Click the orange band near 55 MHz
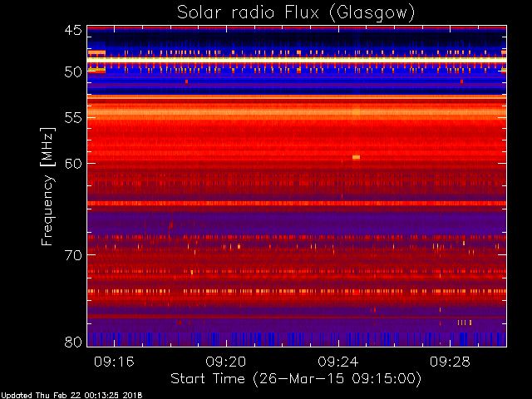Viewport: 532px width, 399px height. point(297,112)
